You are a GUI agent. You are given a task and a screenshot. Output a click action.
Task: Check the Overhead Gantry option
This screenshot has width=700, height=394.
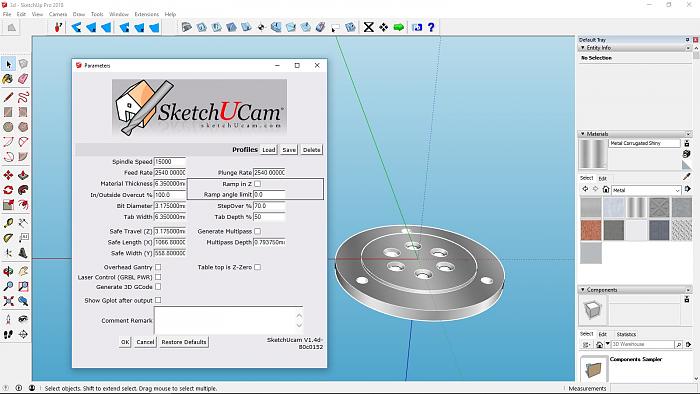158,267
